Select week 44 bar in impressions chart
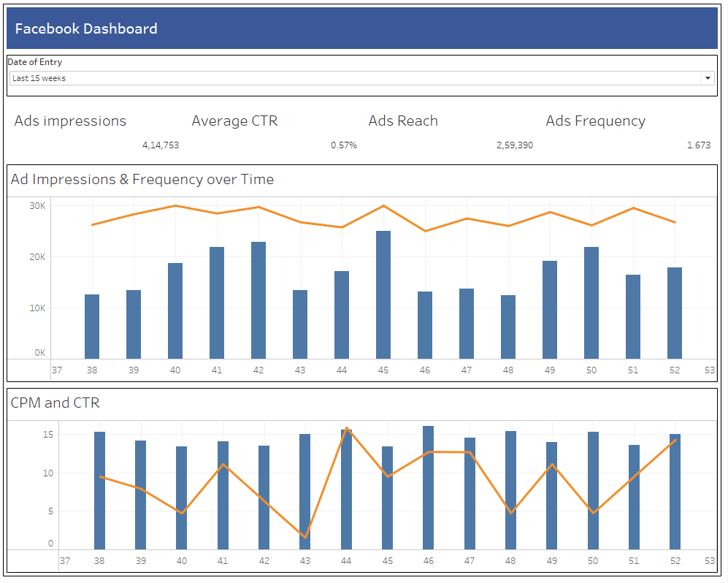The width and height of the screenshot is (728, 583). pos(342,315)
